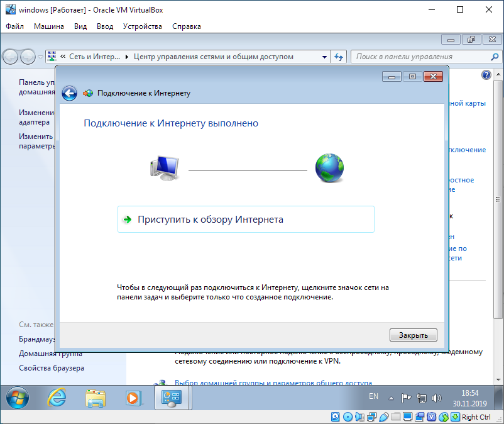Image resolution: width=504 pixels, height=424 pixels.
Task: Open the Файл menu
Action: [x=15, y=26]
